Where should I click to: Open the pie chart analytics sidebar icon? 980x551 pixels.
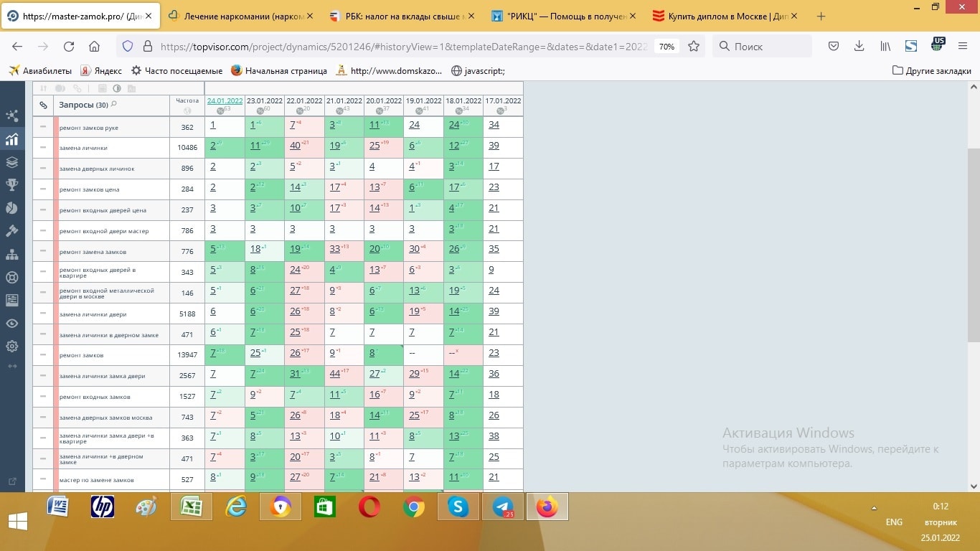tap(11, 208)
